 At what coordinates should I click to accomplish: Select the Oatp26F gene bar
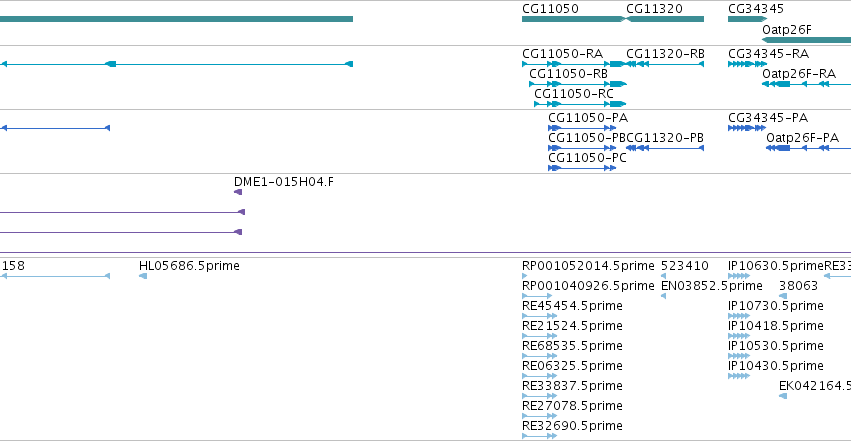806,40
